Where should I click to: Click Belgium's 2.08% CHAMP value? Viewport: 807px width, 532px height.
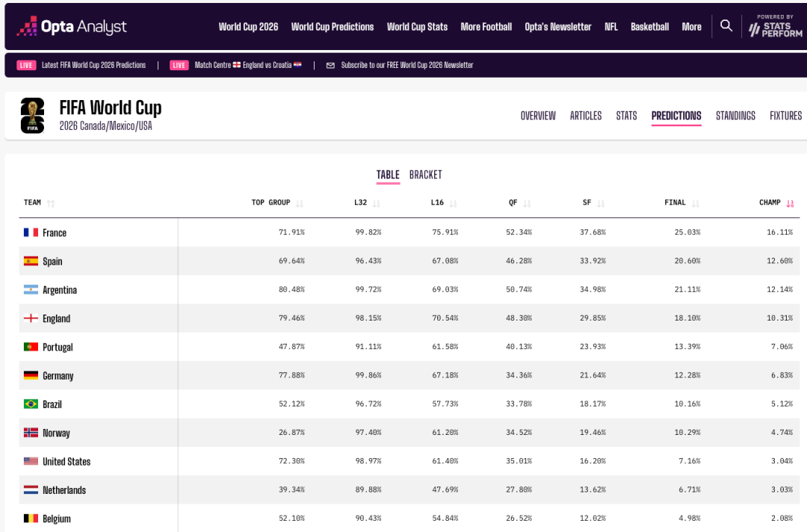tap(782, 519)
